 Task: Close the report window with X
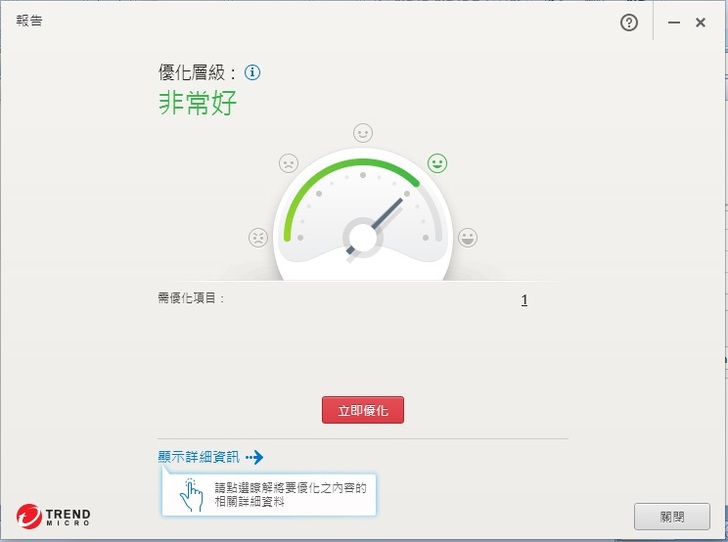701,22
